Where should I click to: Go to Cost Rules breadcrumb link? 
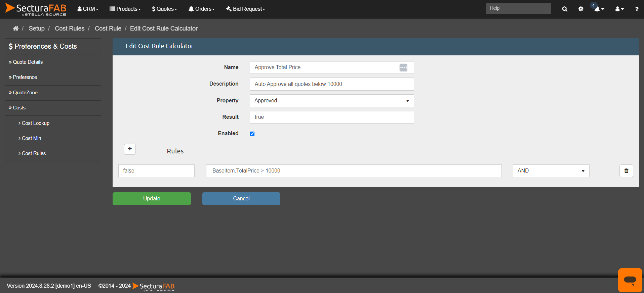(70, 29)
